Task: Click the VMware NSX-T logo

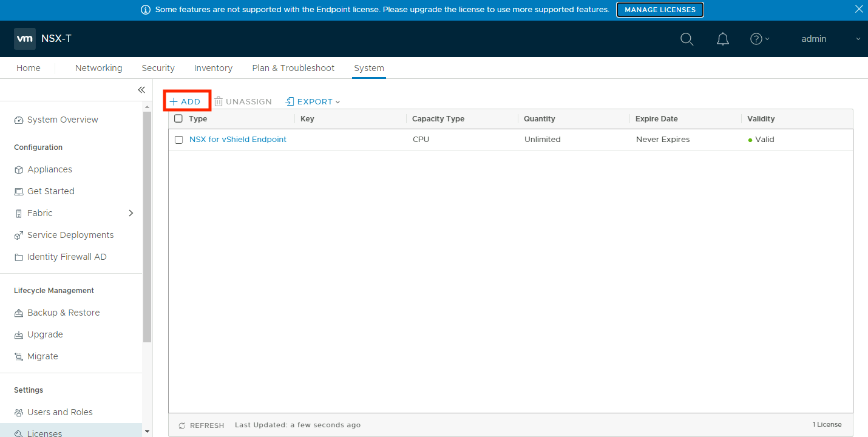Action: 25,39
